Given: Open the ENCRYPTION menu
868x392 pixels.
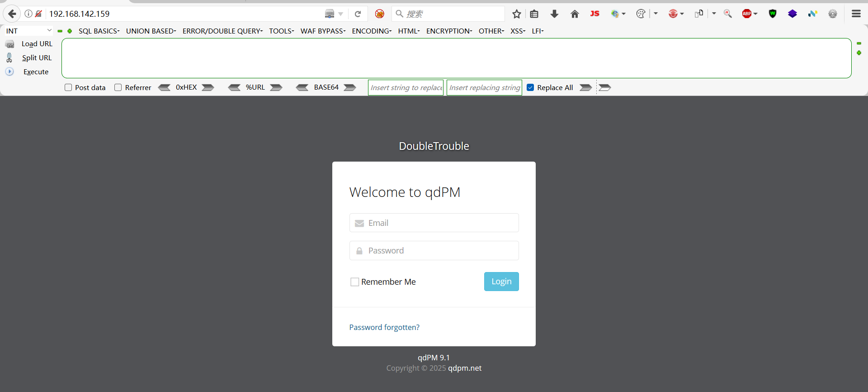Looking at the screenshot, I should (449, 31).
